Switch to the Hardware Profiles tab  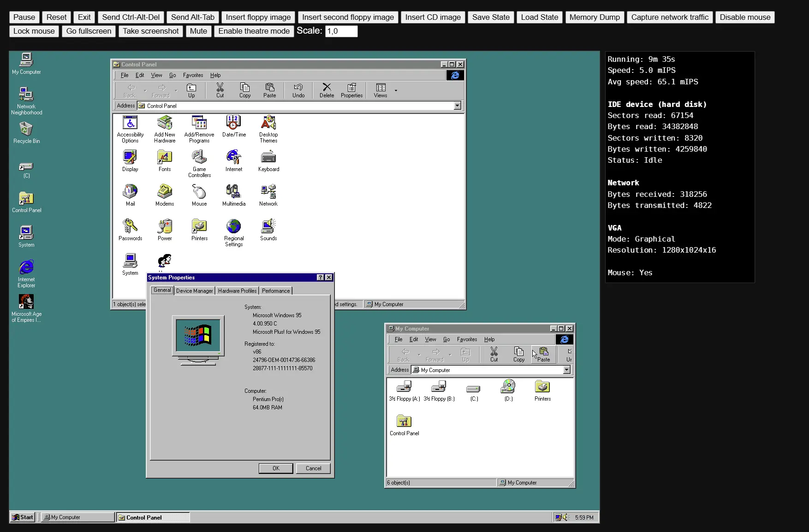237,291
